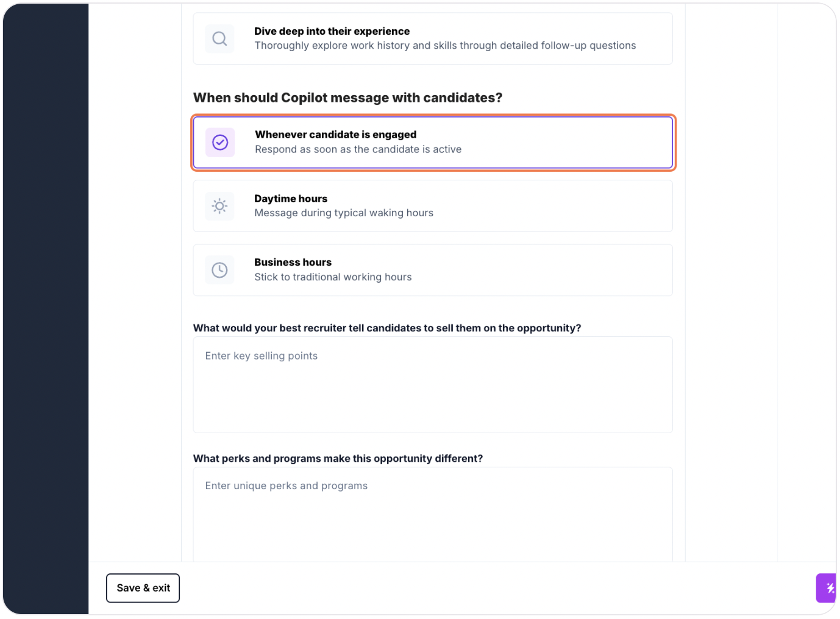Click the perks and programs question label
The width and height of the screenshot is (840, 619).
(x=338, y=458)
